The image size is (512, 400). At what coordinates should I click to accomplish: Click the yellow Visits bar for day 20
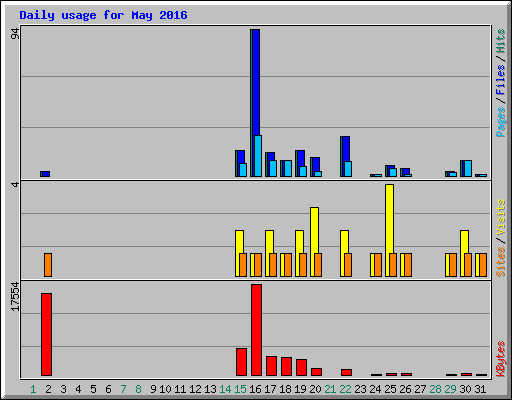pos(314,230)
